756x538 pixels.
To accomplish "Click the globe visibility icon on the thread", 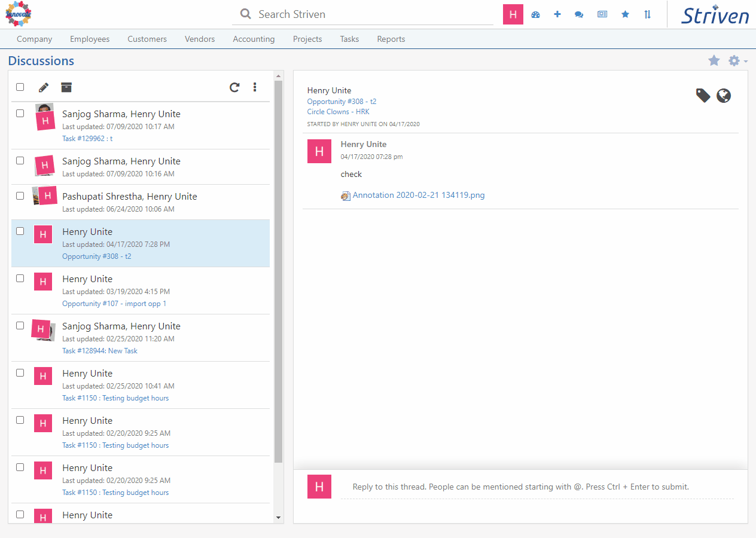I will point(724,95).
